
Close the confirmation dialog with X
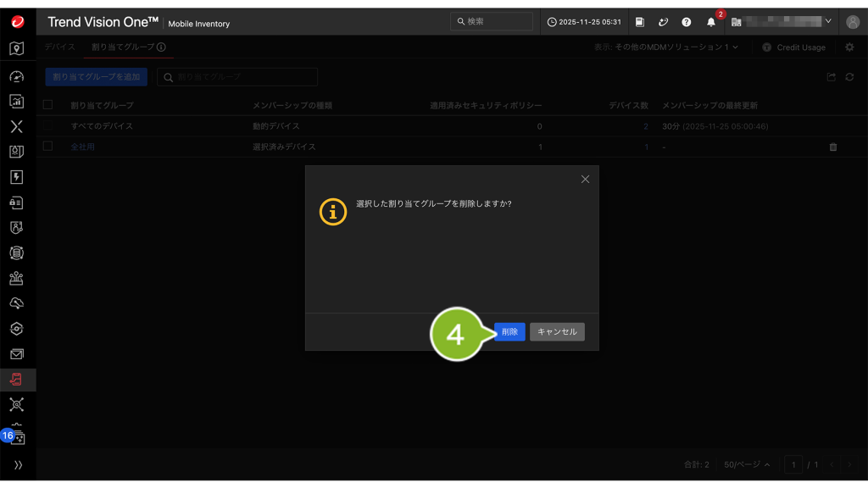[585, 179]
